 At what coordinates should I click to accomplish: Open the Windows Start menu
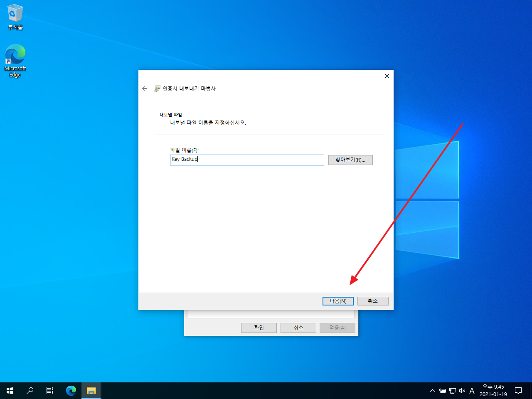tap(10, 391)
